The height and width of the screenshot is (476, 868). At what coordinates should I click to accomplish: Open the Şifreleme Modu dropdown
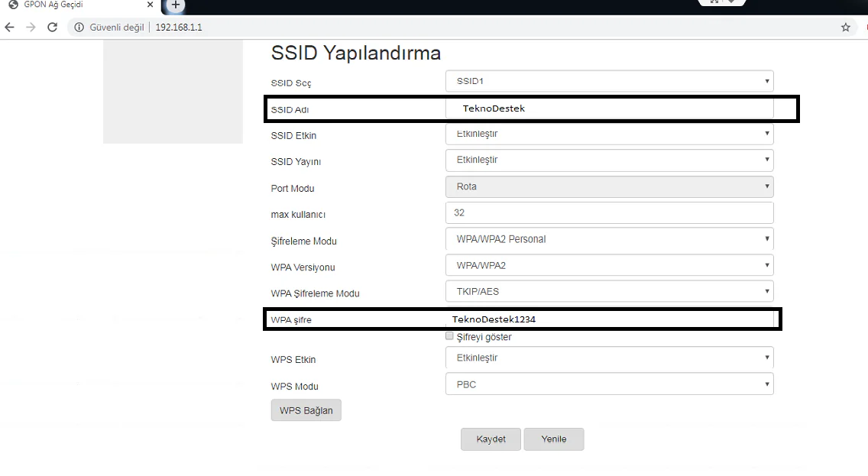coord(610,239)
